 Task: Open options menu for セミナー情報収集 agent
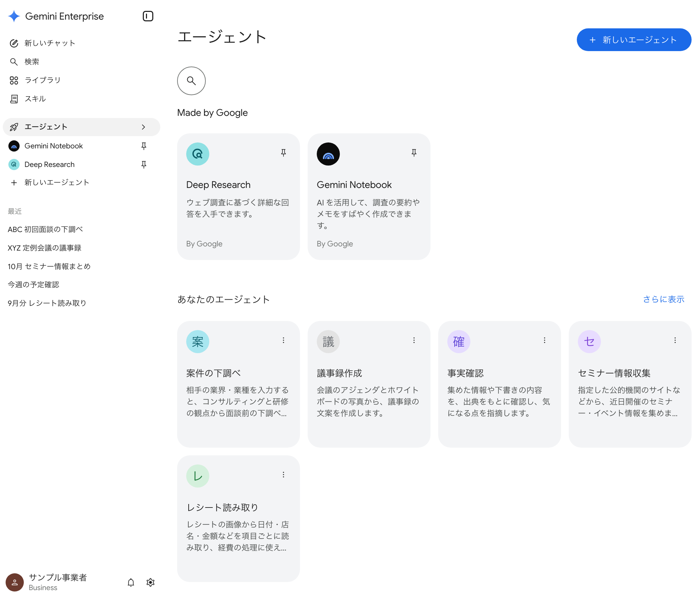tap(675, 340)
